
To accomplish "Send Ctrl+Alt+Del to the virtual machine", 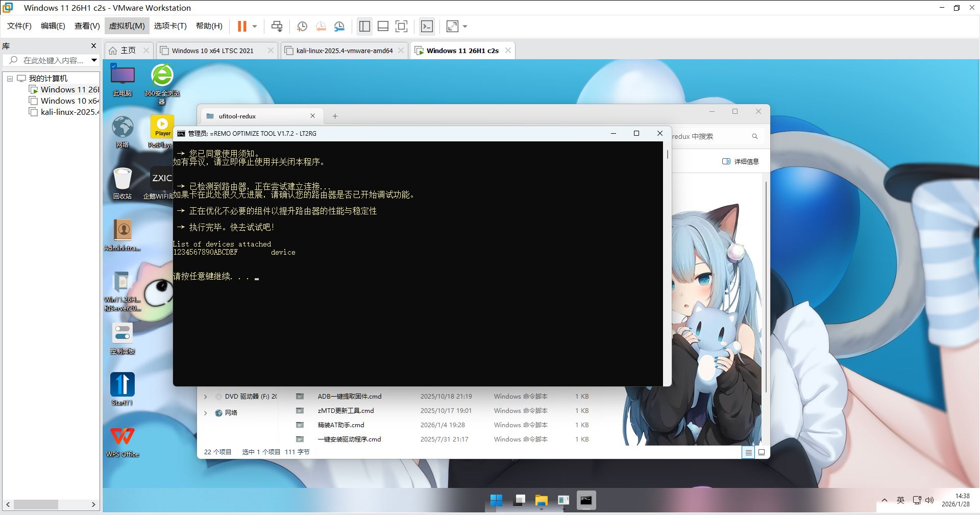I will coord(277,26).
